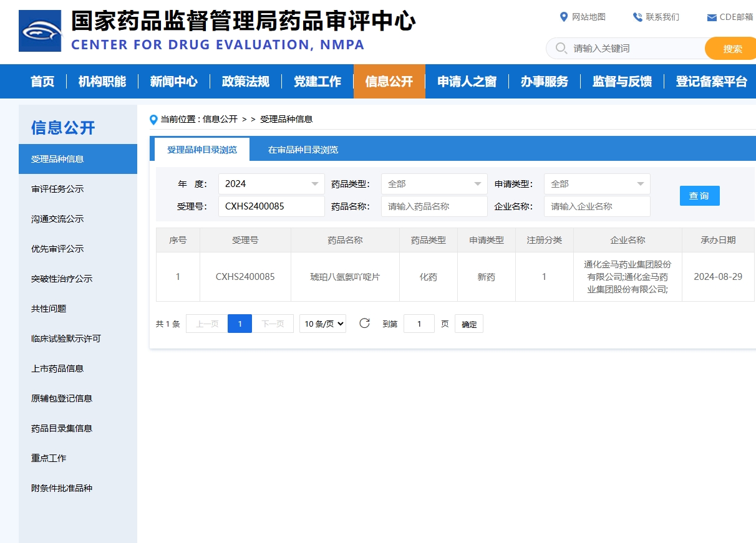Click the contact us phone icon

pyautogui.click(x=637, y=17)
